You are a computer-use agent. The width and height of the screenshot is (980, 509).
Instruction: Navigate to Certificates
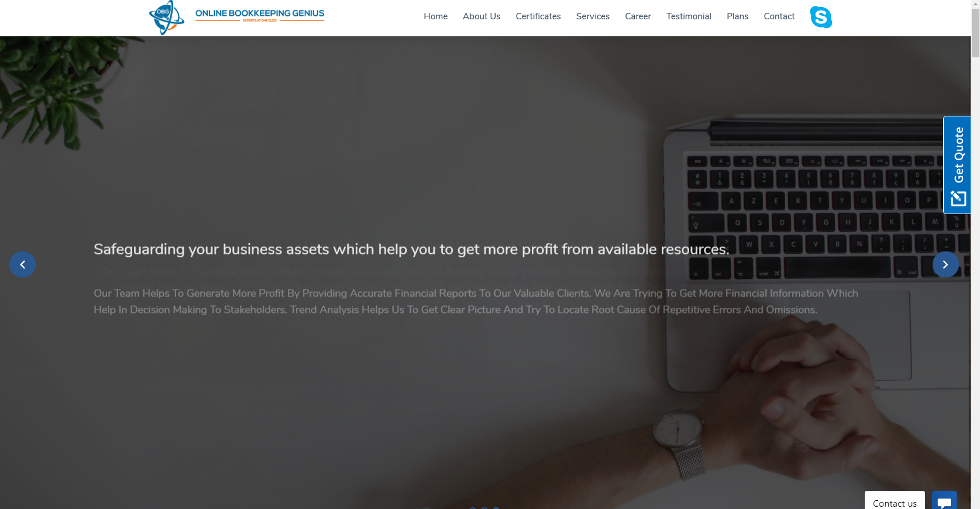[538, 16]
